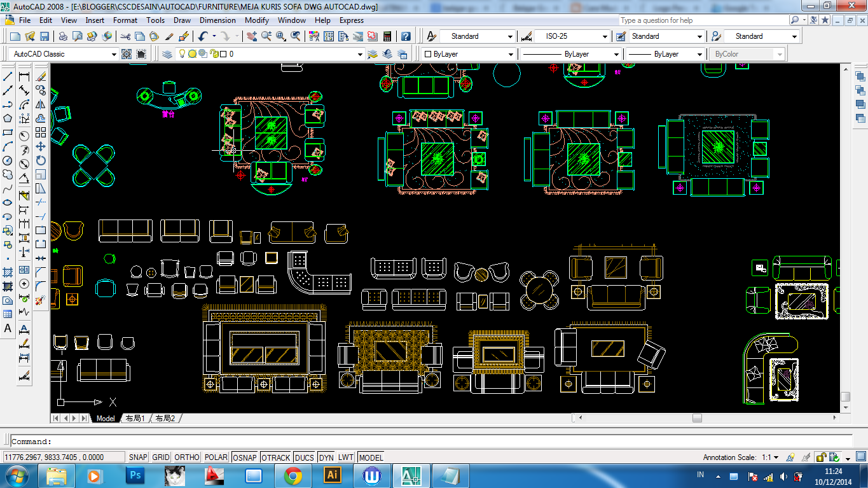Click the toolbar lock icon in status bar

(x=821, y=457)
